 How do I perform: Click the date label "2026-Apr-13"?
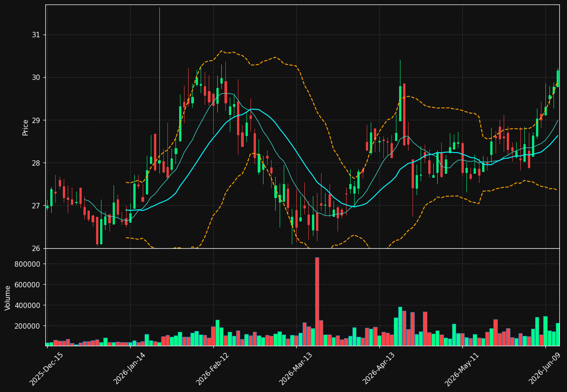(x=378, y=369)
